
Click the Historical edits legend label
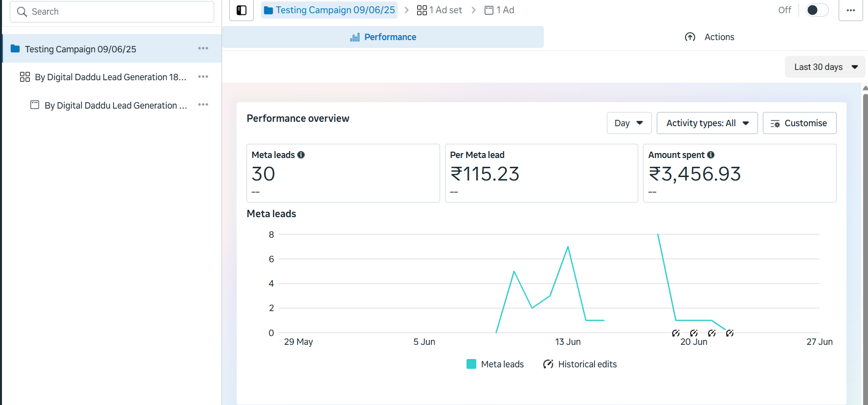point(587,364)
